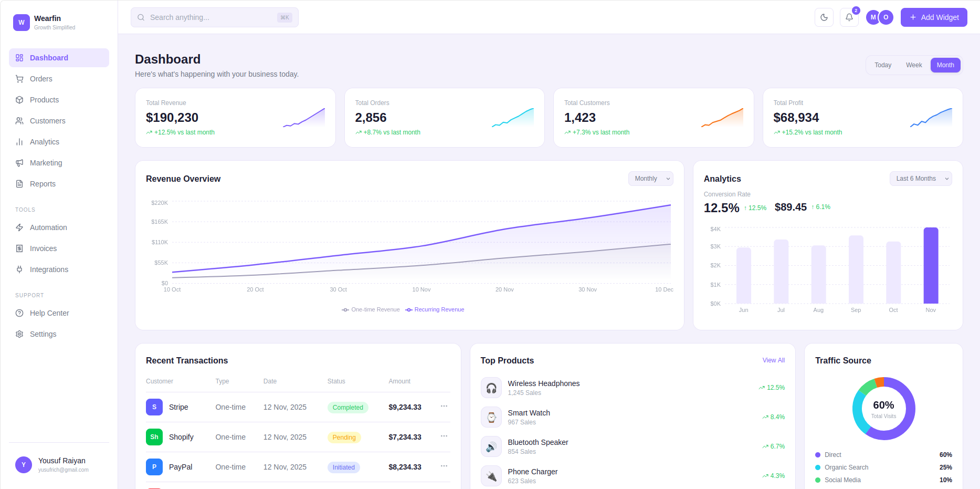Viewport: 980px width, 489px height.
Task: Click the Bluetooth Speaker product icon
Action: pos(491,446)
